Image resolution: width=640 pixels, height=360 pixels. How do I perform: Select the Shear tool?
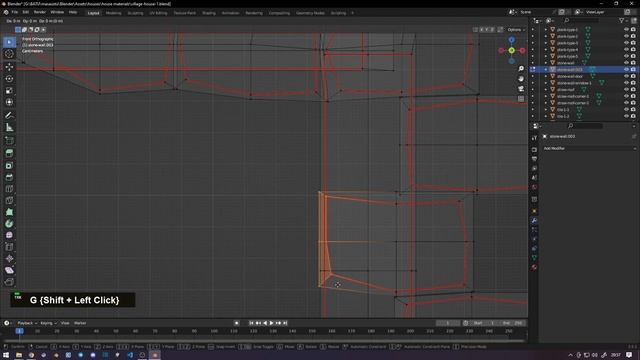9,270
